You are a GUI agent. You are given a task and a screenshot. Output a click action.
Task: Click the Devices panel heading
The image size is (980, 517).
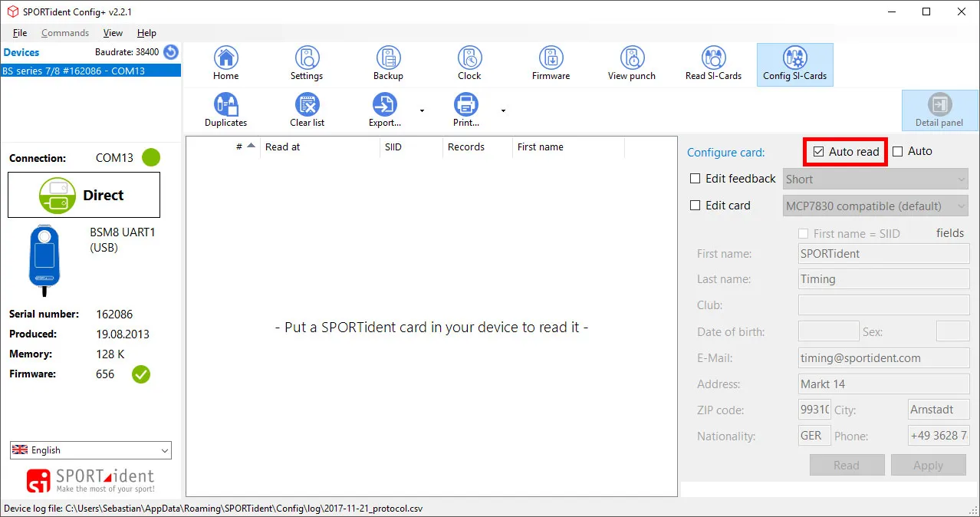pyautogui.click(x=21, y=52)
